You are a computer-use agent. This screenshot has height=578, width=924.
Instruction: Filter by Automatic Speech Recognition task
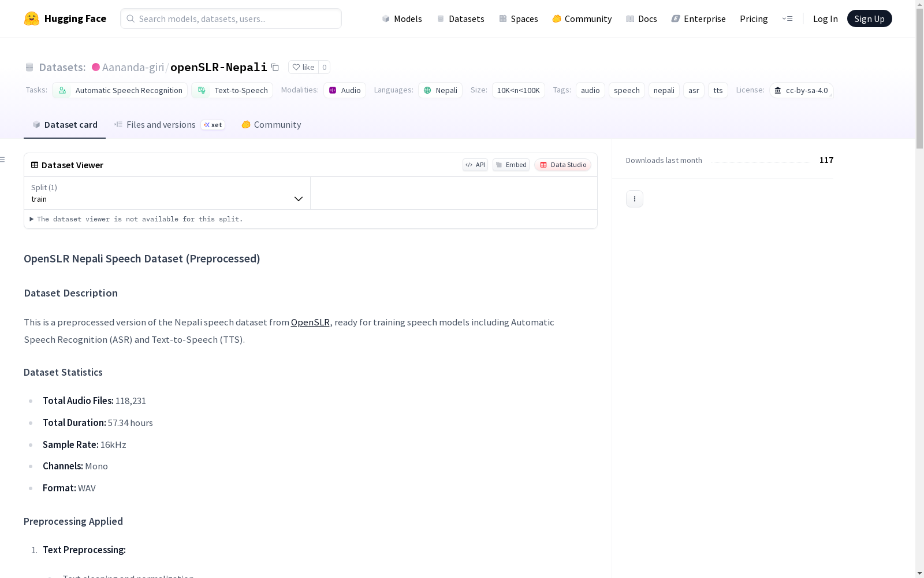120,90
